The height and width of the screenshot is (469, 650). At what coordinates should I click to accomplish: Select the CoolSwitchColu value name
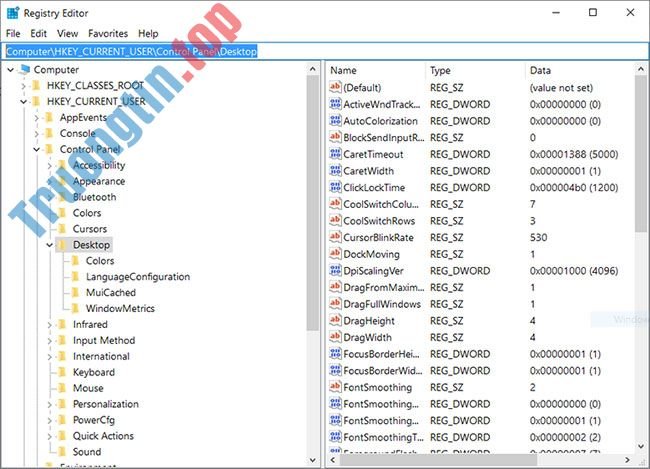[381, 204]
